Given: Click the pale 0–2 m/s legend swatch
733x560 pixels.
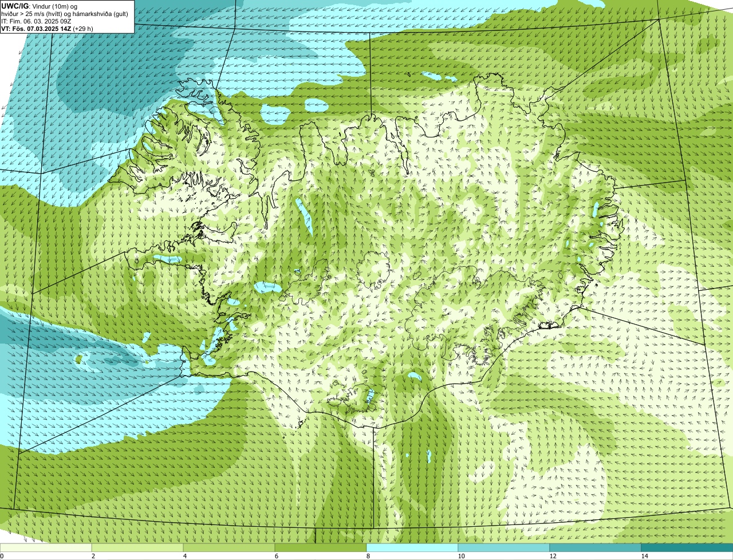Looking at the screenshot, I should [46, 547].
